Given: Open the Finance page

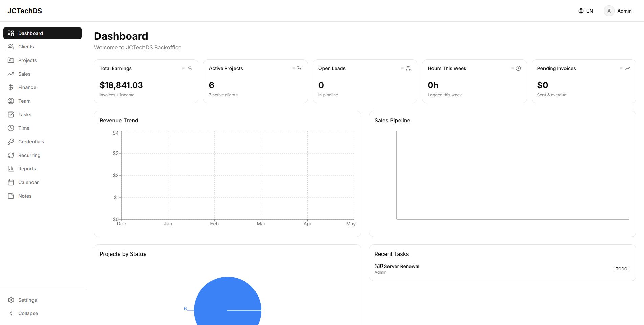Looking at the screenshot, I should pos(42,87).
